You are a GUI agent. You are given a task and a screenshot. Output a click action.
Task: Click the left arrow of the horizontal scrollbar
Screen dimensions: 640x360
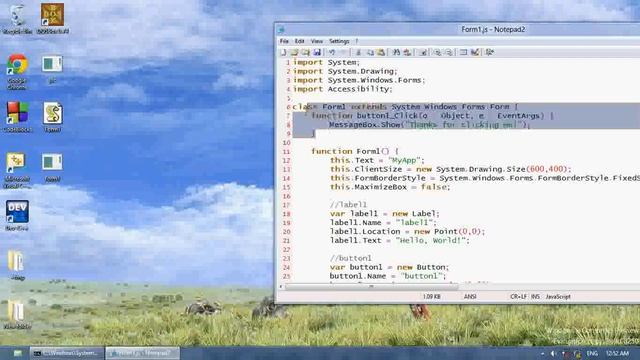(x=281, y=287)
